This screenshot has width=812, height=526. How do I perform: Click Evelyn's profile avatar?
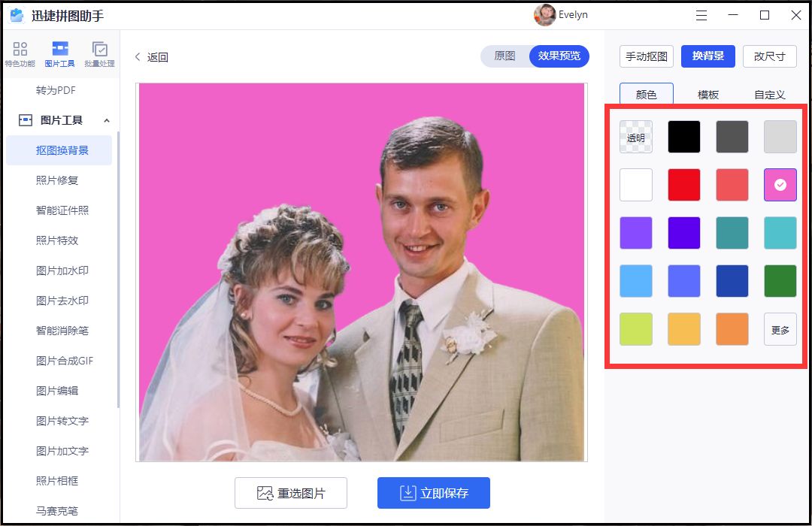tap(544, 15)
